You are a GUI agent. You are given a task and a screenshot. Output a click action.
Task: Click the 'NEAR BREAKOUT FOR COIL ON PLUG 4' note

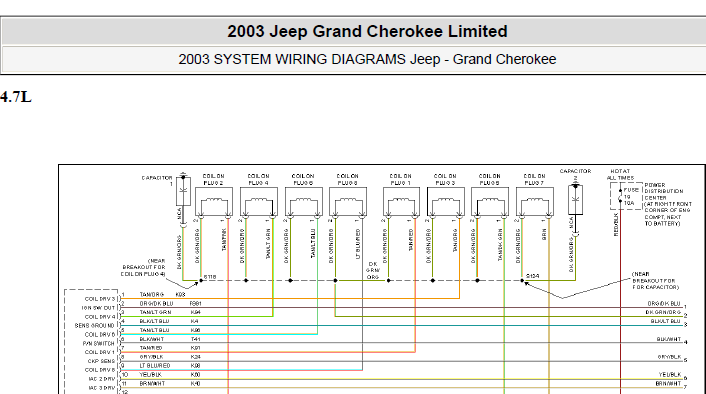pos(143,267)
